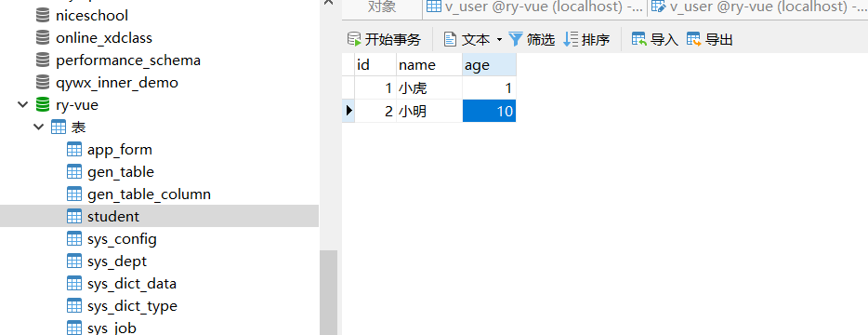Click the student table icon

(74, 216)
